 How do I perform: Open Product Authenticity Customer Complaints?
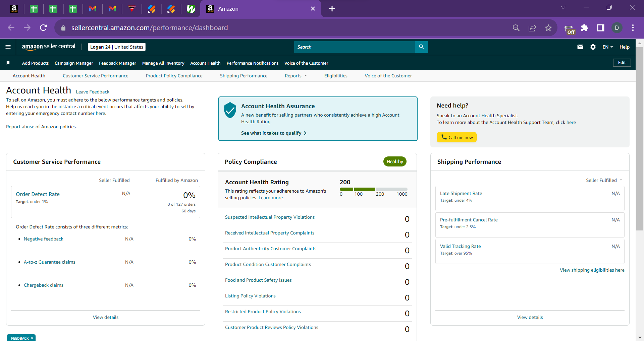click(x=271, y=249)
